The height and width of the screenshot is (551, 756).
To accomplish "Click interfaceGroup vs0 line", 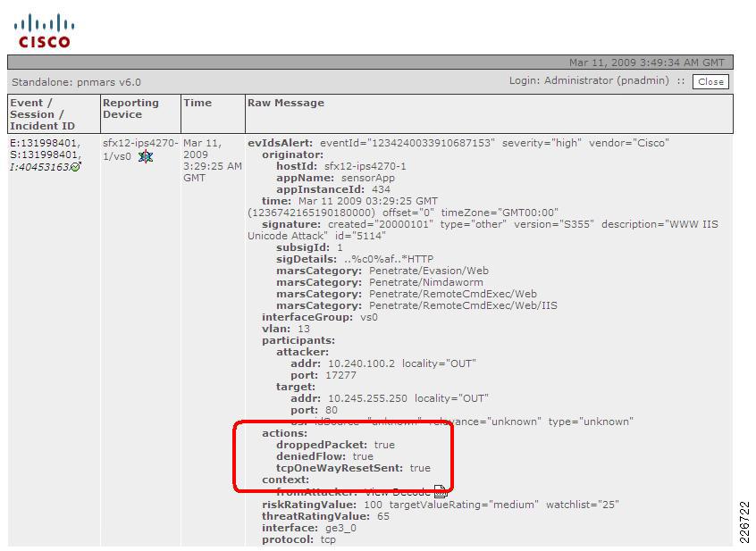I will coord(320,317).
